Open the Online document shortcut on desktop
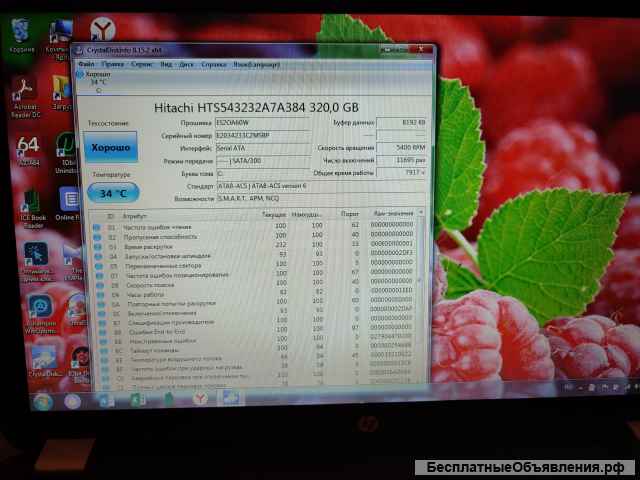Screen dimensions: 640x480 click(x=69, y=204)
